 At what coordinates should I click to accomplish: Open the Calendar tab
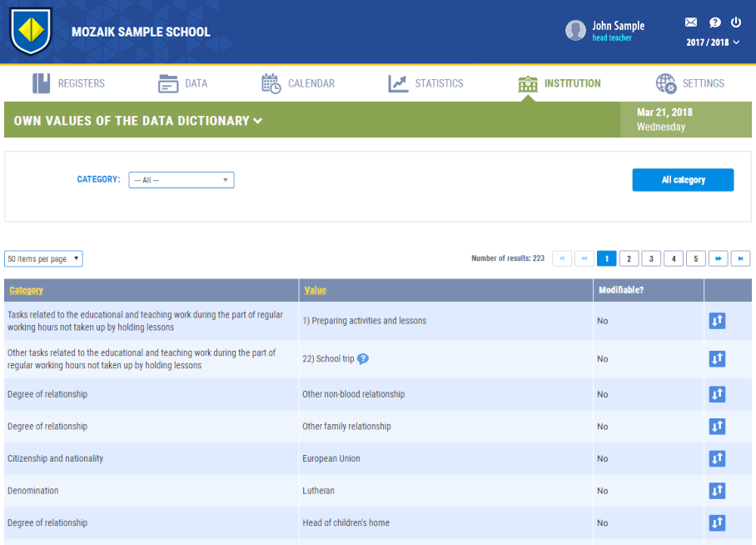[x=298, y=83]
